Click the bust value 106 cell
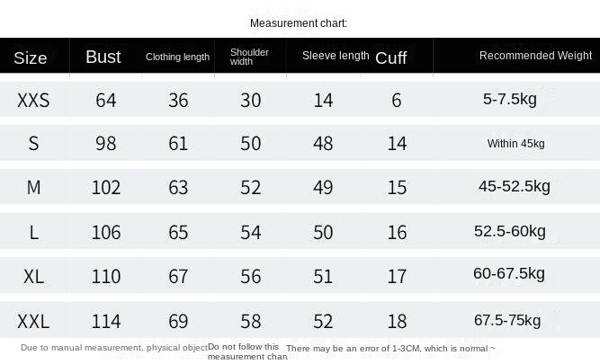Viewport: 600px width, 364px height. [106, 233]
